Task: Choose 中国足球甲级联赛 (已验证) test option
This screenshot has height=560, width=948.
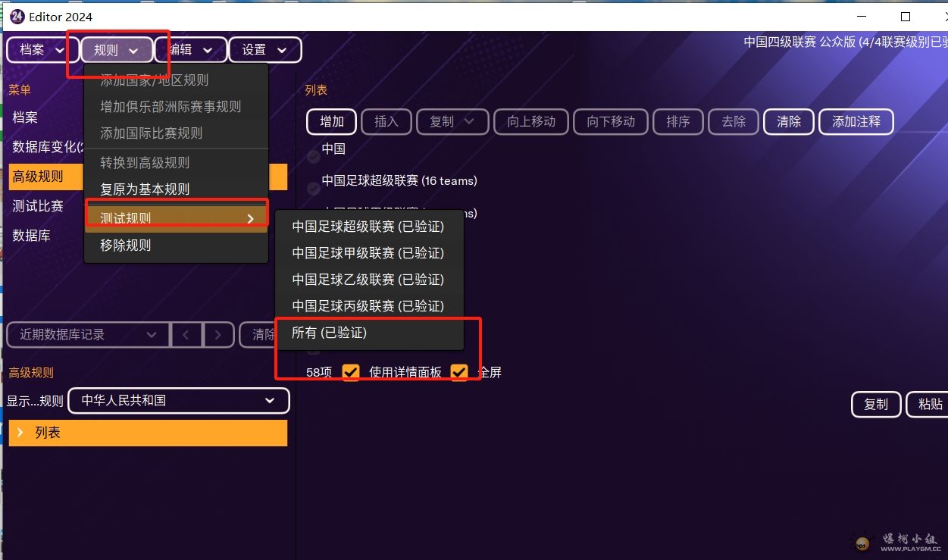Action: click(x=368, y=253)
